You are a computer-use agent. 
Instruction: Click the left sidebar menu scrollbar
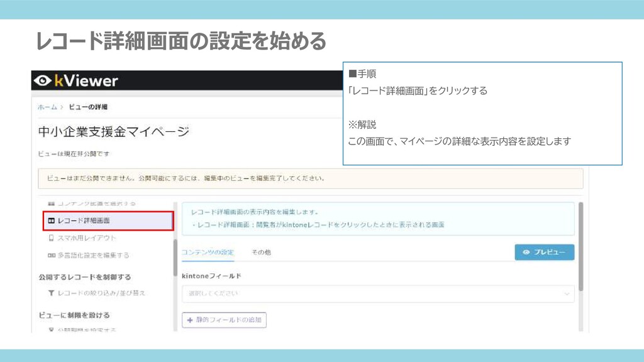point(175,258)
